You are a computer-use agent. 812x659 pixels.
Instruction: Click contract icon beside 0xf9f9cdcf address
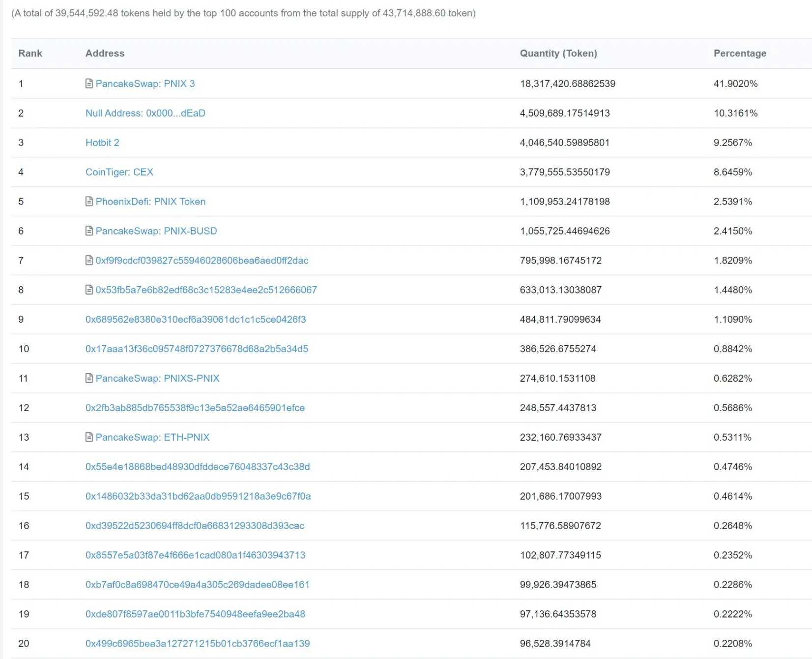89,261
